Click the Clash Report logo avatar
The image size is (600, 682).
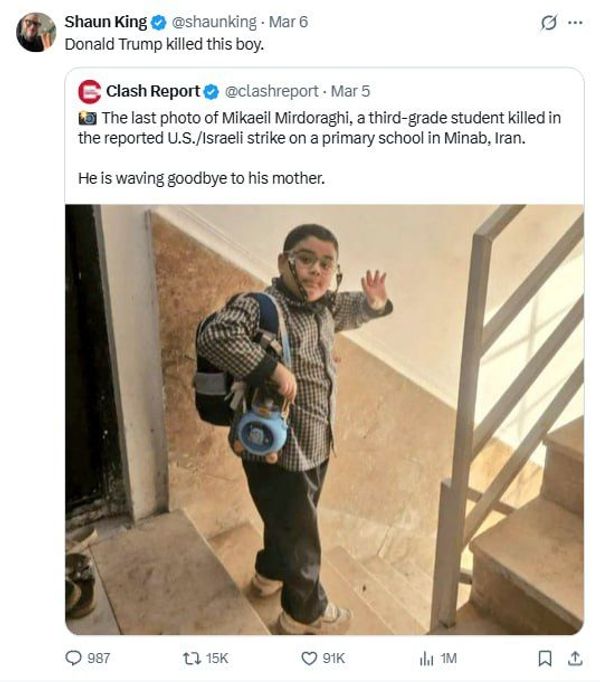[90, 92]
